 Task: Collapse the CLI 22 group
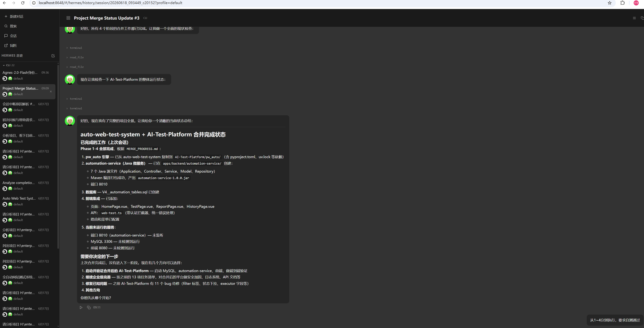click(x=8, y=65)
